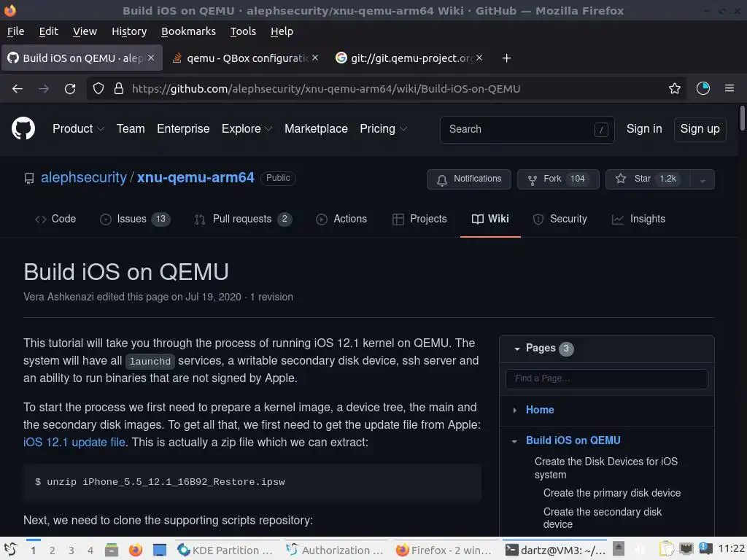
Task: Bookmark this page with the star icon
Action: (675, 88)
